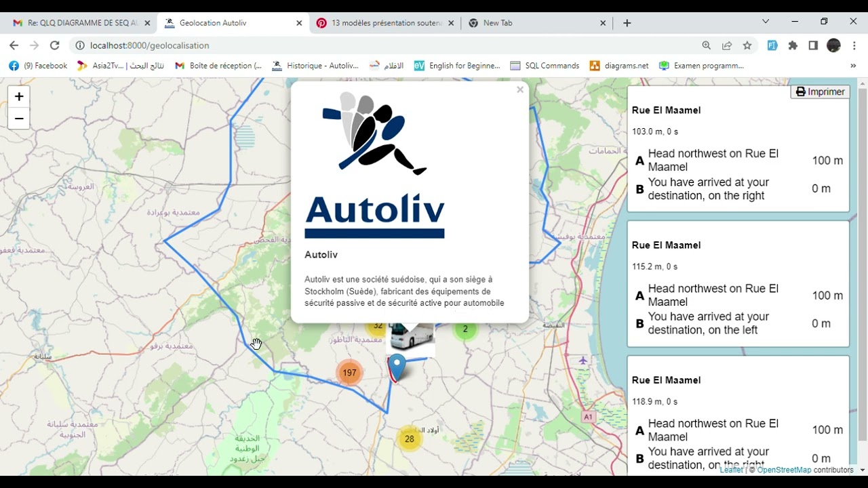Viewport: 868px width, 488px height.
Task: Open Chrome's three-dot menu
Action: click(x=854, y=45)
